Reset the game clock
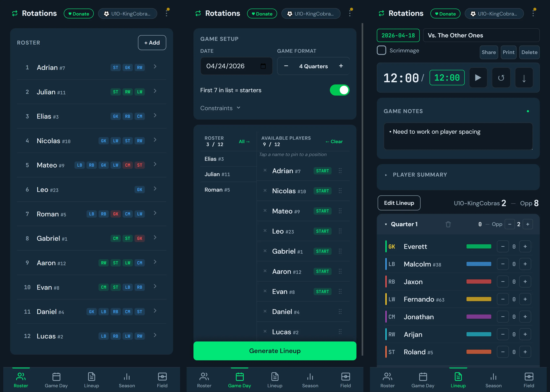This screenshot has height=392, width=550. [x=501, y=78]
